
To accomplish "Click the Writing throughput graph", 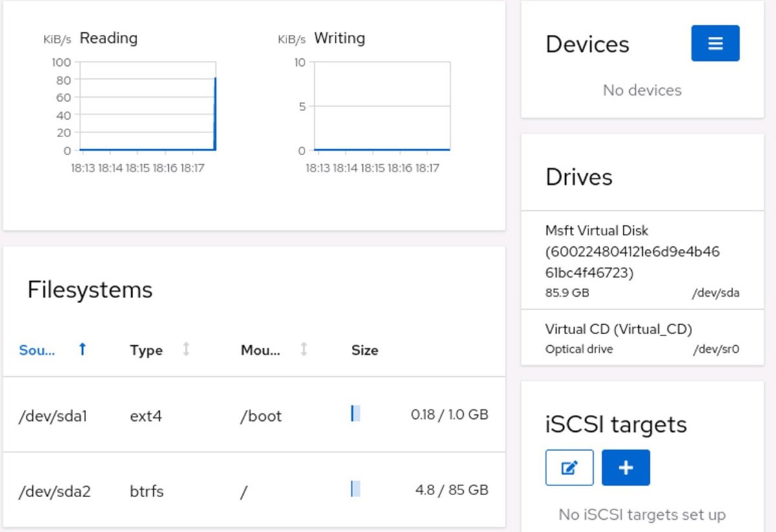I will (382, 107).
